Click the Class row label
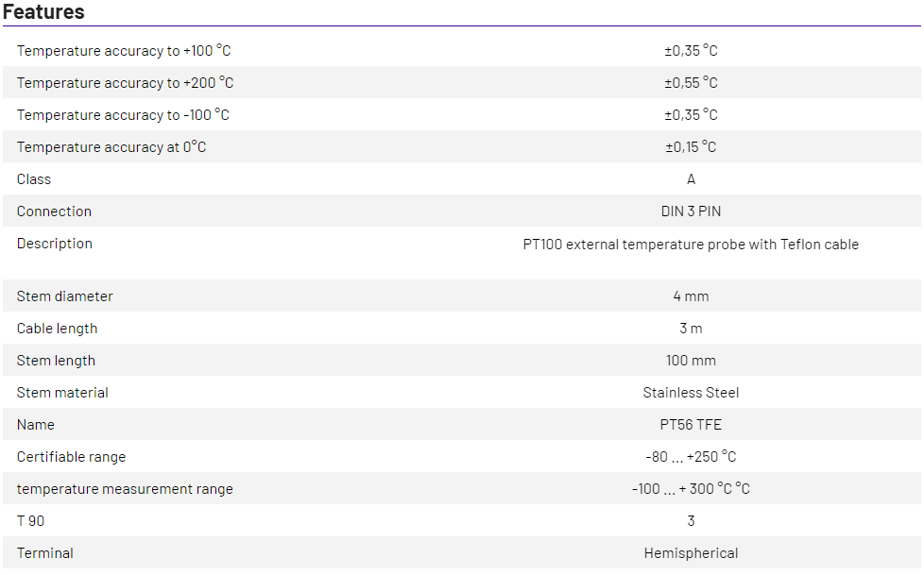This screenshot has height=575, width=924. point(34,179)
